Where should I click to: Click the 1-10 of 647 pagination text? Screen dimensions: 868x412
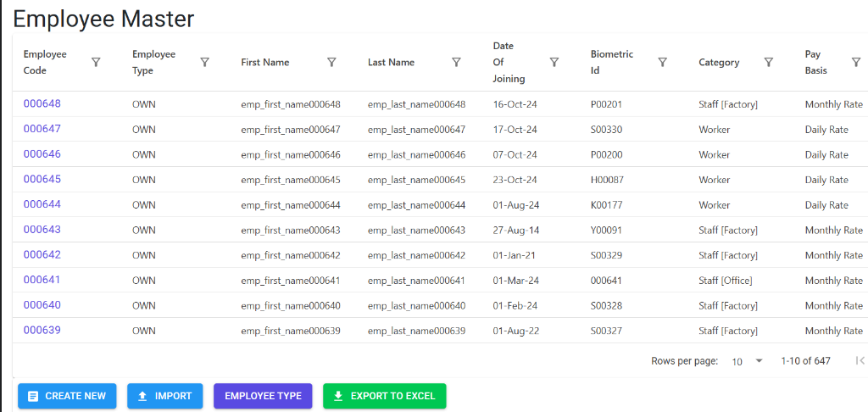click(806, 361)
